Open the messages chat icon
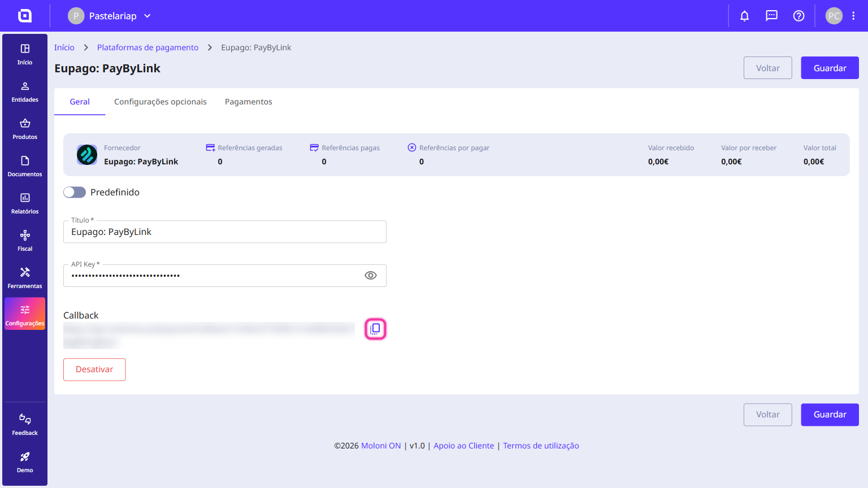This screenshot has height=488, width=868. pos(772,16)
